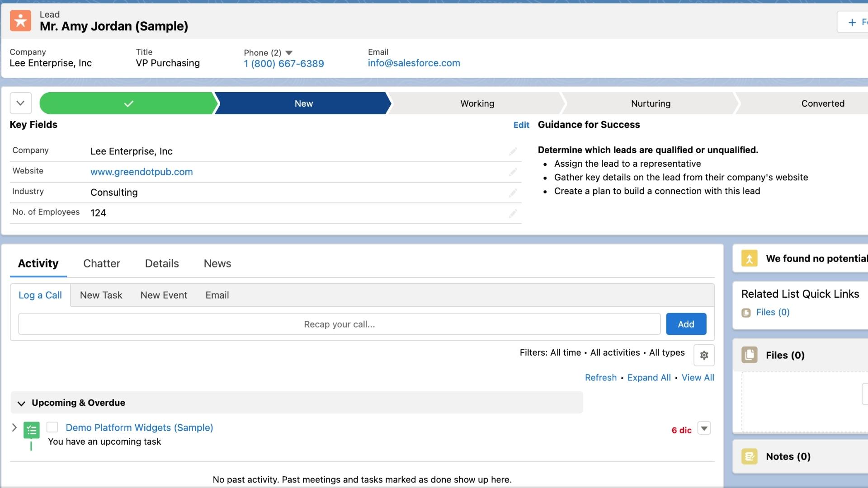Click the phone number 1 (800) 667-6389

click(x=284, y=64)
